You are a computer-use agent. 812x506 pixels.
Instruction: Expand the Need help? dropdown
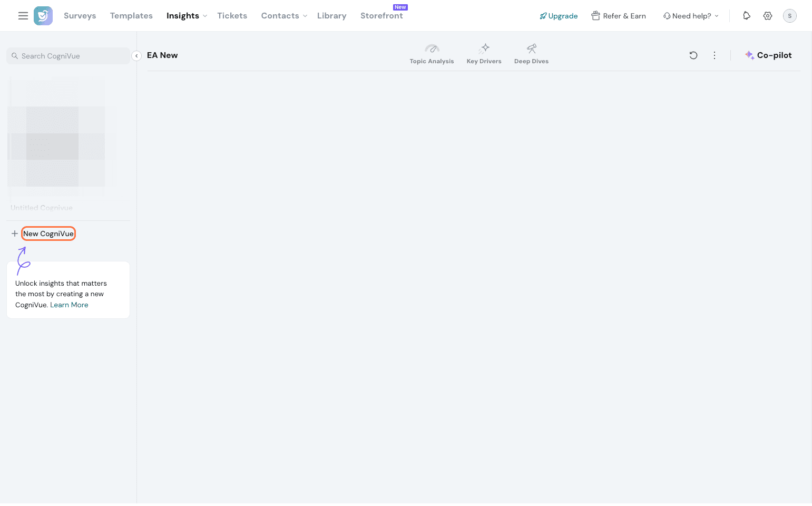pos(691,16)
